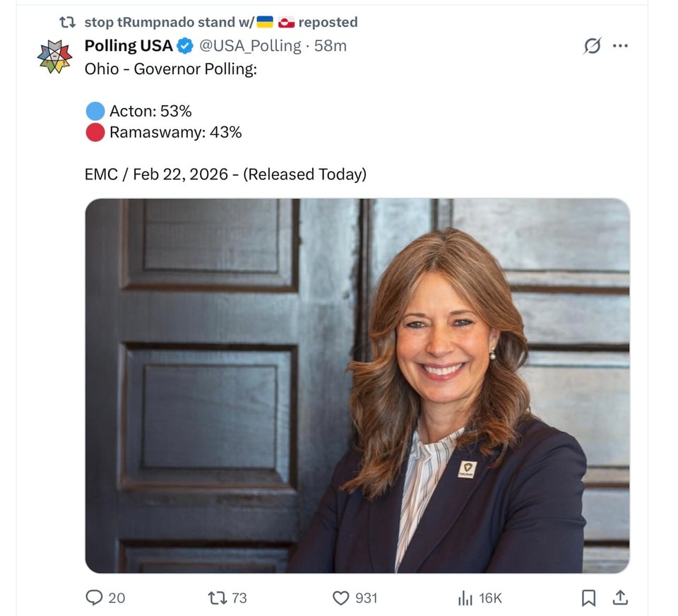Click the reply speech bubble icon
Viewport: 678px width, 616px height.
click(x=95, y=598)
